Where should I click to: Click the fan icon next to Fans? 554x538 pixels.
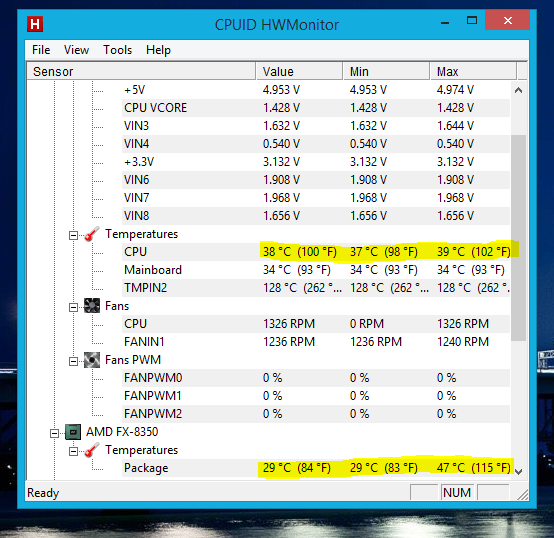pyautogui.click(x=92, y=306)
